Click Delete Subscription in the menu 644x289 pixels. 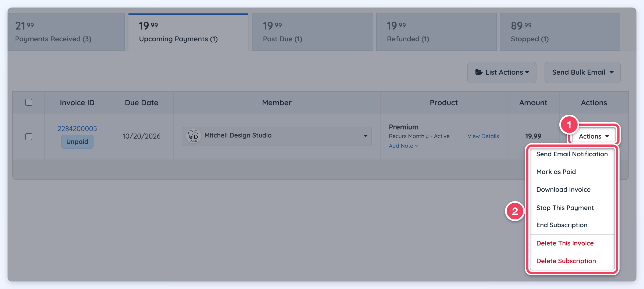click(x=572, y=261)
